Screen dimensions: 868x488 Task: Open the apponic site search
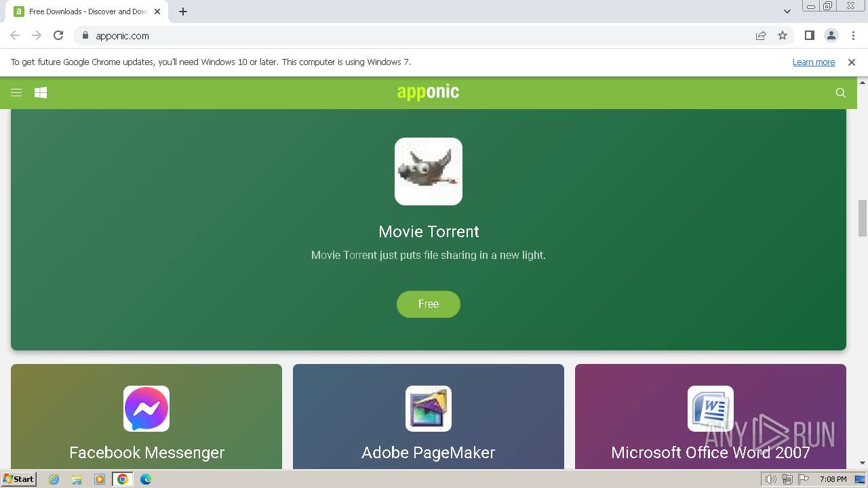[841, 93]
